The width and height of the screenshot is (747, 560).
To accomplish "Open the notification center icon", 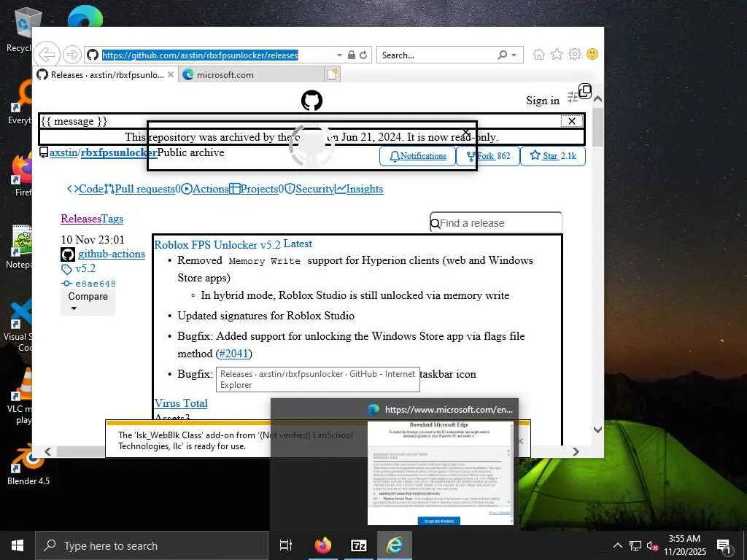I will pyautogui.click(x=724, y=547).
